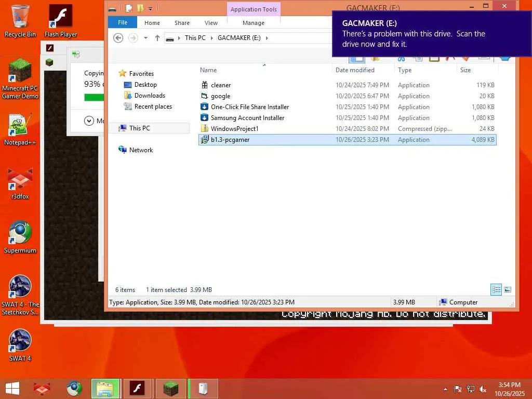The width and height of the screenshot is (532, 399).
Task: Open Customize Quick Access Toolbar dropdown
Action: [150, 8]
